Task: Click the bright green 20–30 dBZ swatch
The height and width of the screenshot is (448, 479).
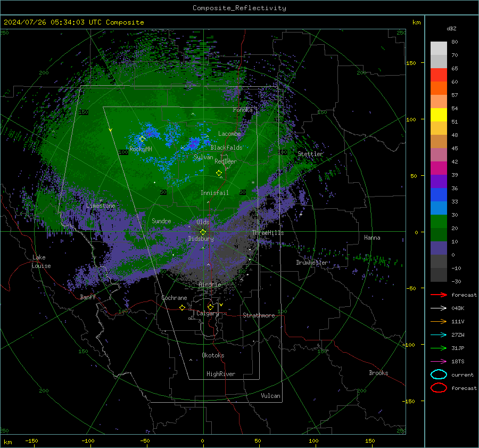Action: click(x=439, y=222)
